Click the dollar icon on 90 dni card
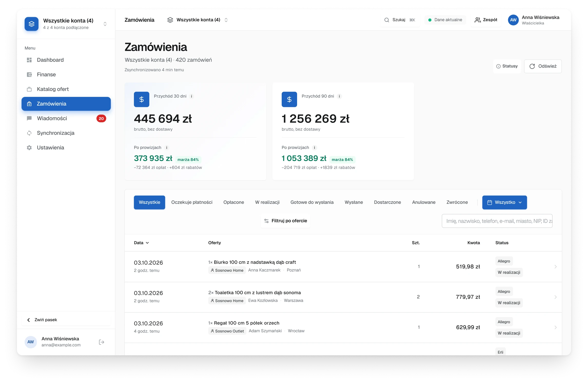The height and width of the screenshot is (383, 588). click(x=289, y=99)
